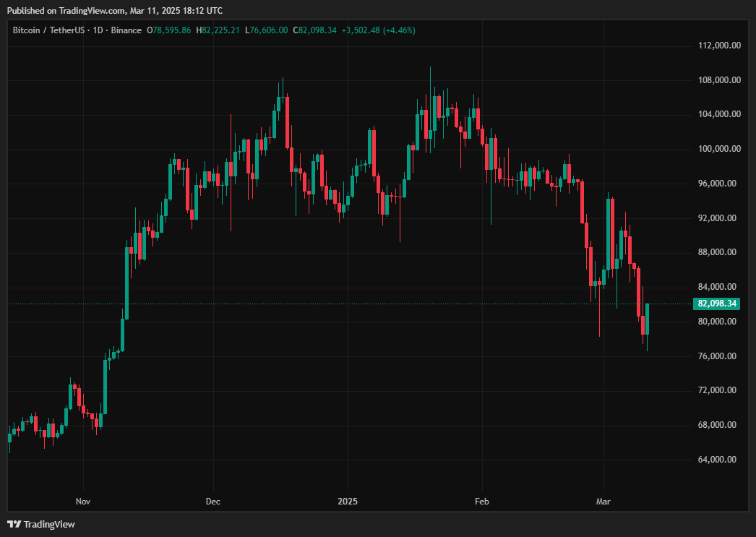Click the 72,000.00 price axis label
The image size is (756, 537).
(719, 390)
